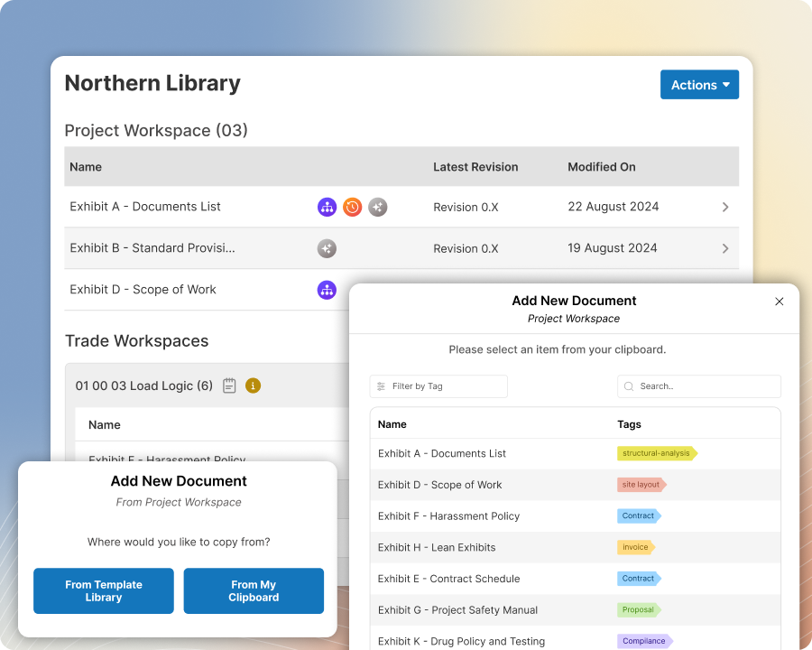Select Exhibit D - Scope of Work in clipboard list
The width and height of the screenshot is (812, 650).
pos(576,485)
